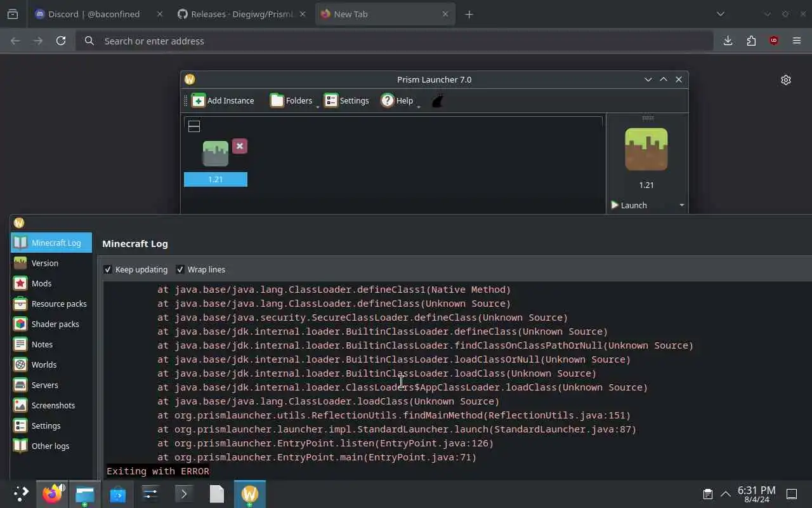The height and width of the screenshot is (508, 812).
Task: Click the new tab page settings gear
Action: (786, 79)
